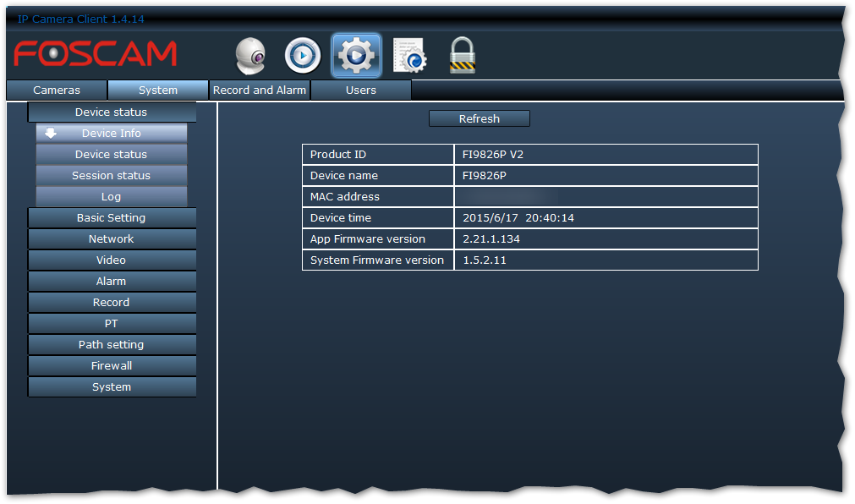Click the playback icon in top toolbar
The width and height of the screenshot is (855, 504).
pos(303,56)
